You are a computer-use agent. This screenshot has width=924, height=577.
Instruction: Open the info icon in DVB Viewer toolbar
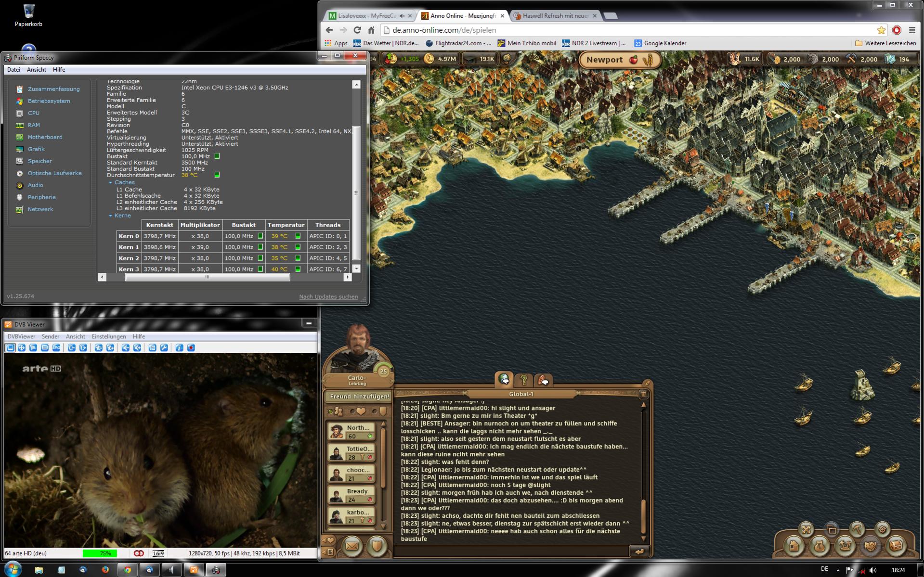[x=179, y=347]
